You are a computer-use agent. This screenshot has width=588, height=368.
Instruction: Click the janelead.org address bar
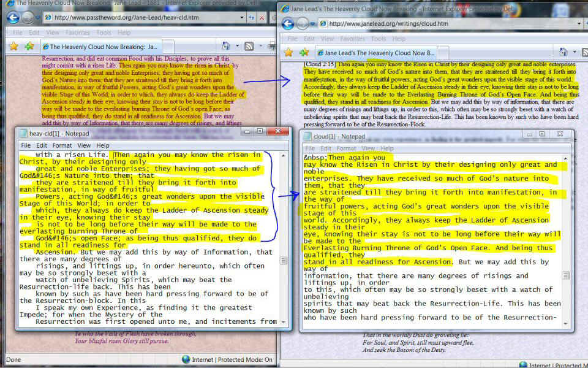[x=450, y=24]
